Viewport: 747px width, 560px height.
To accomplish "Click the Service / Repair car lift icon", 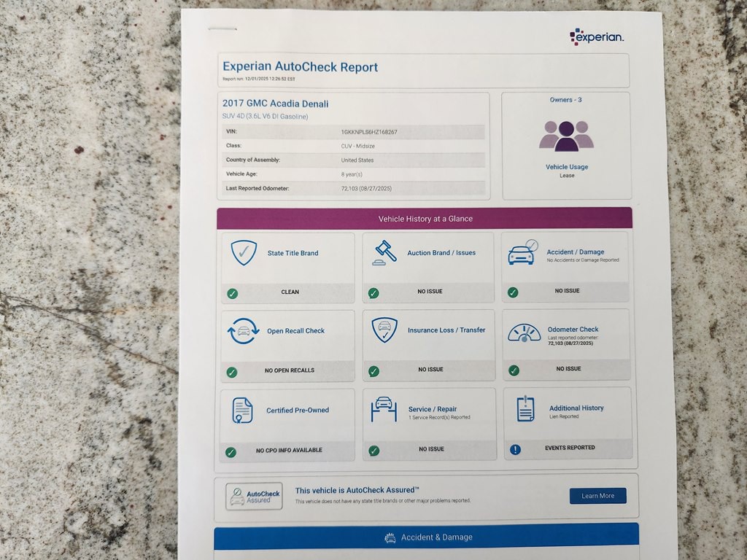I will (x=384, y=409).
